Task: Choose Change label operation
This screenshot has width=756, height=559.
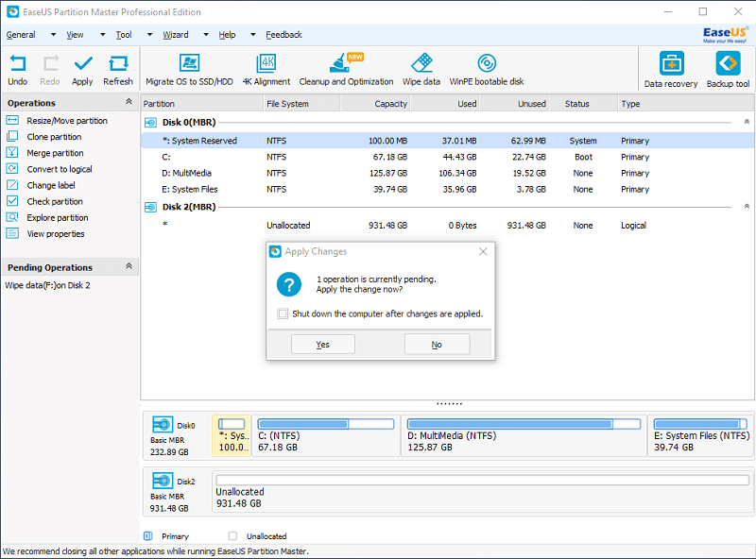Action: coord(51,185)
